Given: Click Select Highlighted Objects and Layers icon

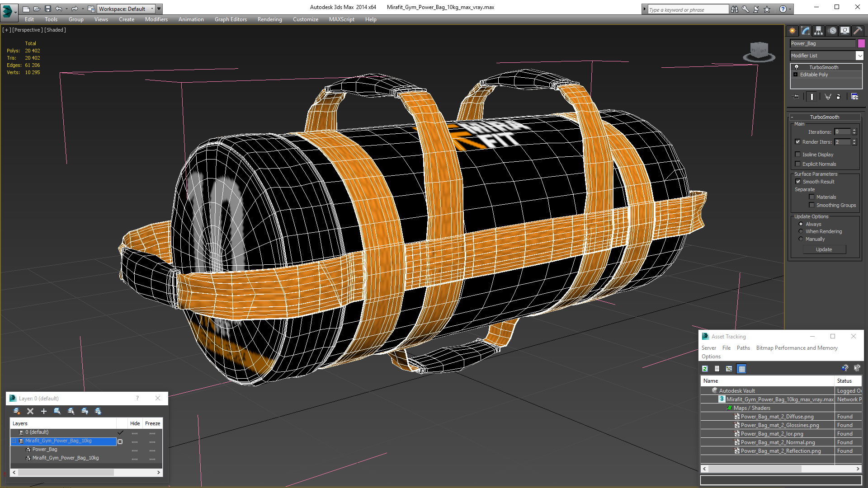Looking at the screenshot, I should tap(57, 411).
